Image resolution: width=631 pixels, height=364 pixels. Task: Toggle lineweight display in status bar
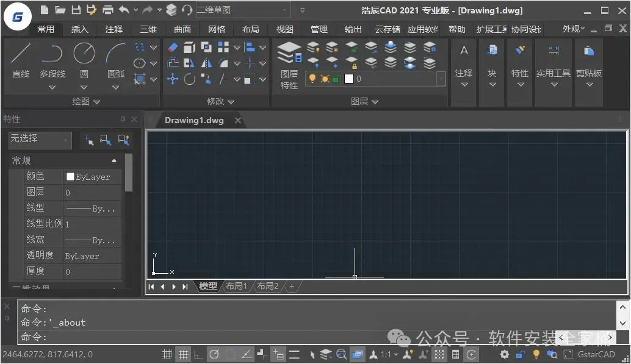tap(294, 354)
